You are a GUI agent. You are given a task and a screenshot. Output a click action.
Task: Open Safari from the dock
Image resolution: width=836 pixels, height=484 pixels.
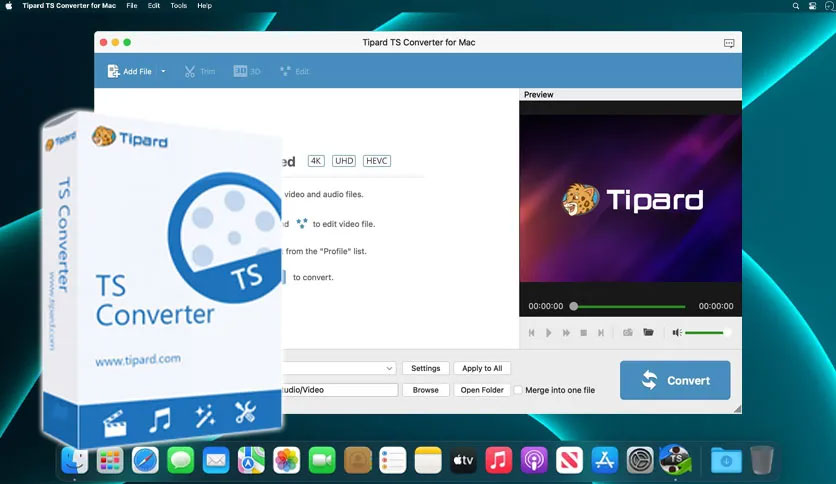coord(145,460)
